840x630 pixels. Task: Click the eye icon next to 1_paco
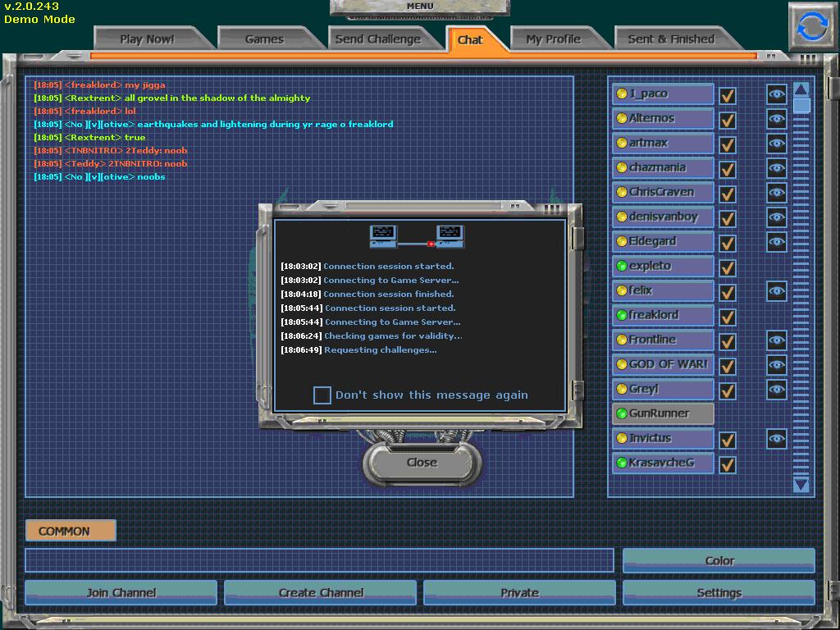[x=777, y=94]
